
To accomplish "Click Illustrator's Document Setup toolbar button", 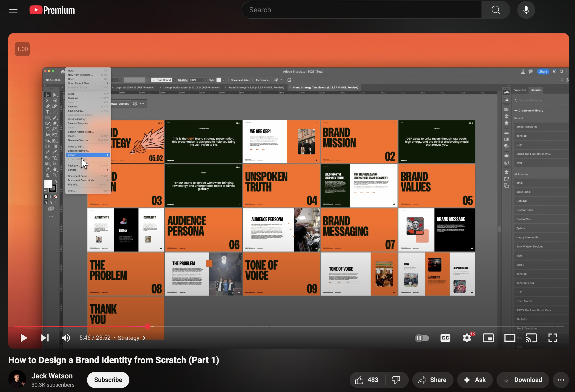I will click(240, 80).
